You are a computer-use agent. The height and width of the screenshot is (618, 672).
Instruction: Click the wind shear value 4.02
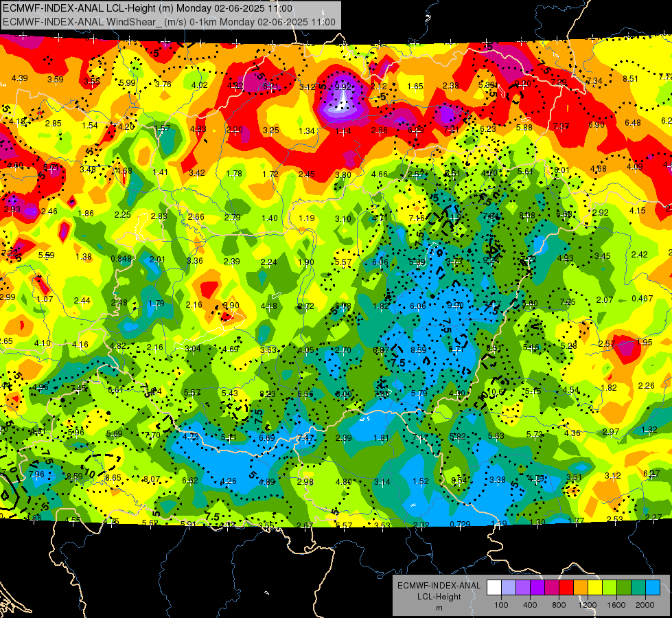click(199, 85)
